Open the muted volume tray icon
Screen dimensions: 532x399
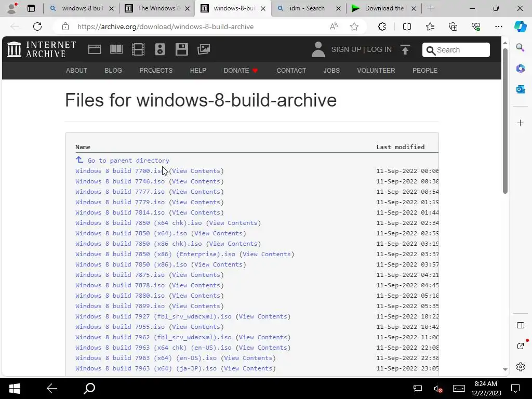pyautogui.click(x=437, y=389)
